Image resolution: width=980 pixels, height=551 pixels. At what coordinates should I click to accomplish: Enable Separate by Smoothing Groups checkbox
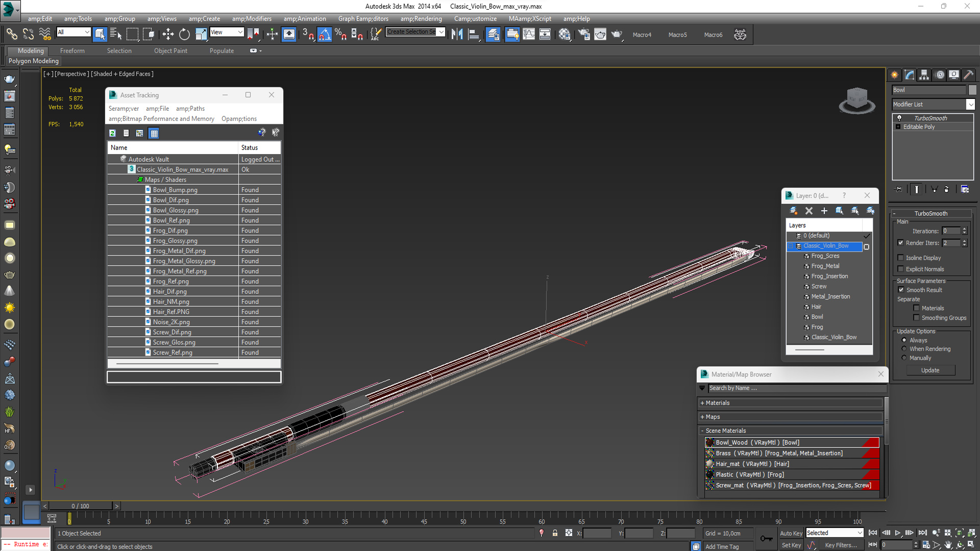coord(916,318)
